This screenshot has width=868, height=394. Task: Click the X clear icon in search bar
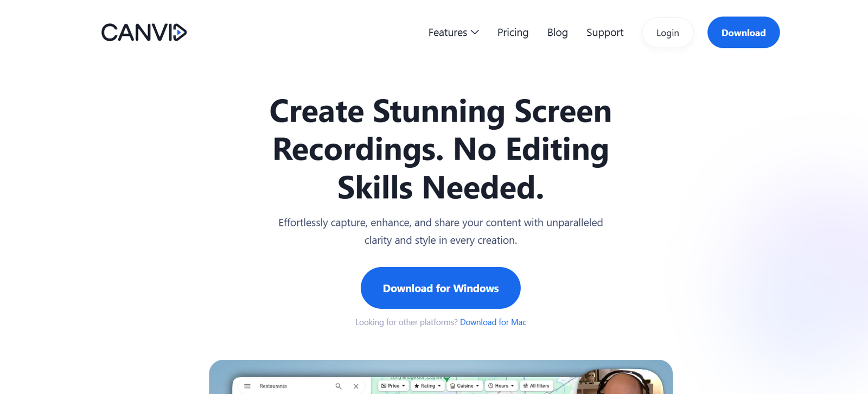[356, 386]
